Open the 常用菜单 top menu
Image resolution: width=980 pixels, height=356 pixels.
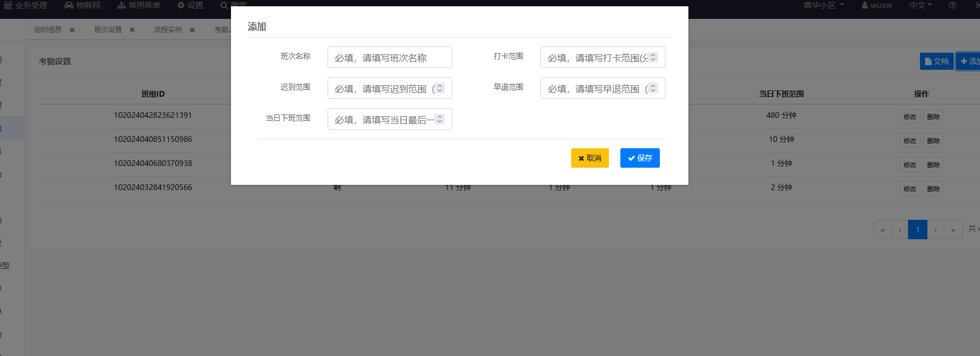pyautogui.click(x=139, y=5)
